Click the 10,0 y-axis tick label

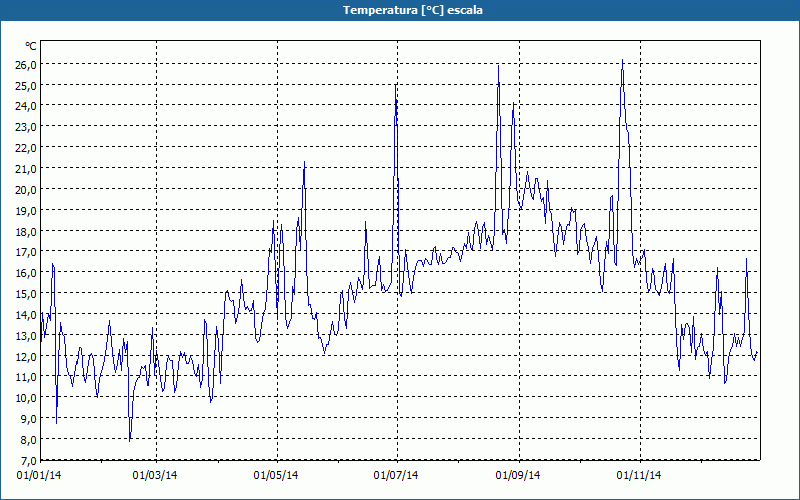tap(25, 397)
